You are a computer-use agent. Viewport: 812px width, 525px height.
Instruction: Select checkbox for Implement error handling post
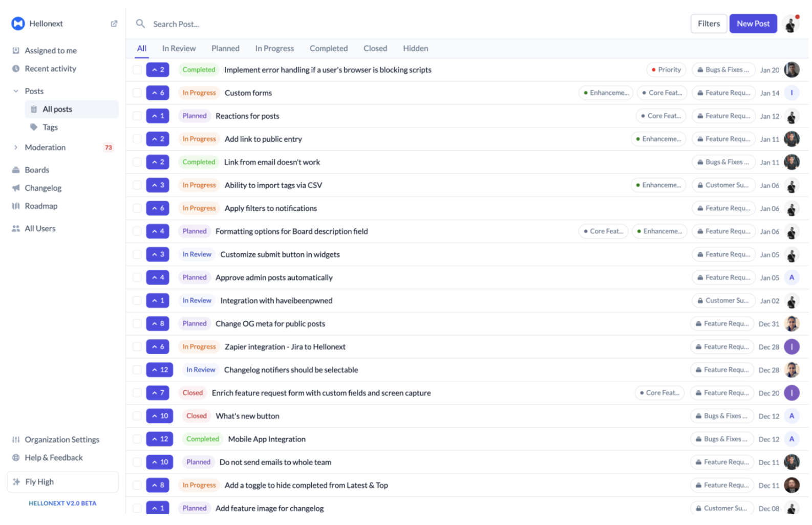click(x=137, y=70)
